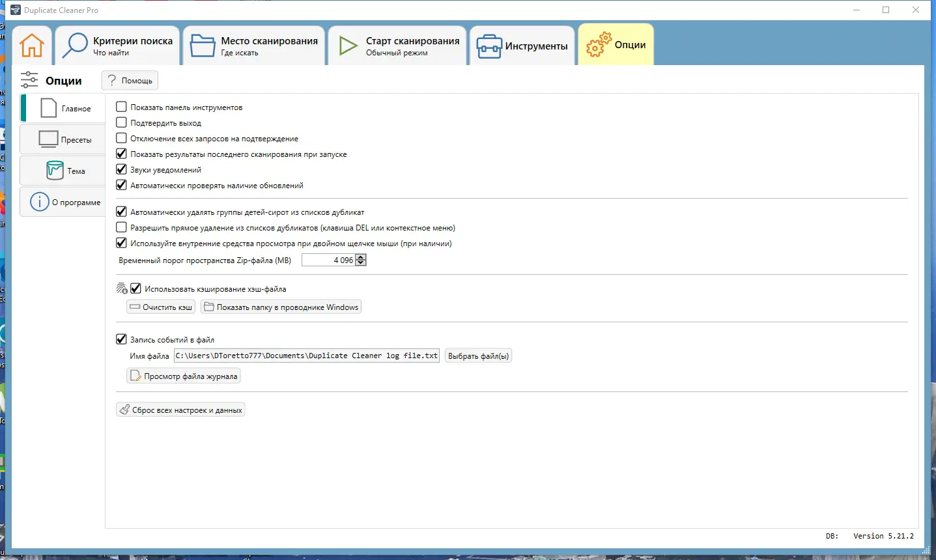
Task: Click the Временный порог пространства Zip-файла label
Action: pos(205,260)
